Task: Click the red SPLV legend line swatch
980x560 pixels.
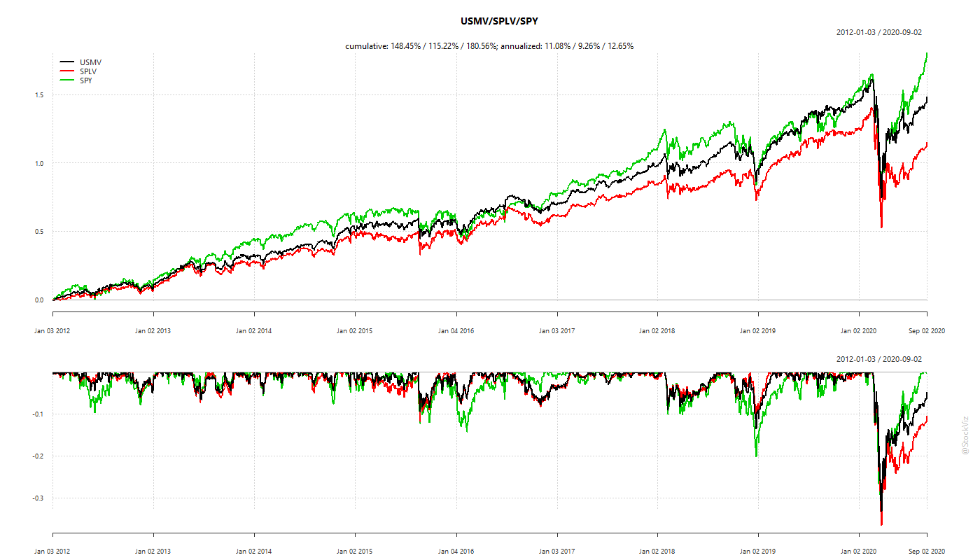Action: pyautogui.click(x=68, y=71)
